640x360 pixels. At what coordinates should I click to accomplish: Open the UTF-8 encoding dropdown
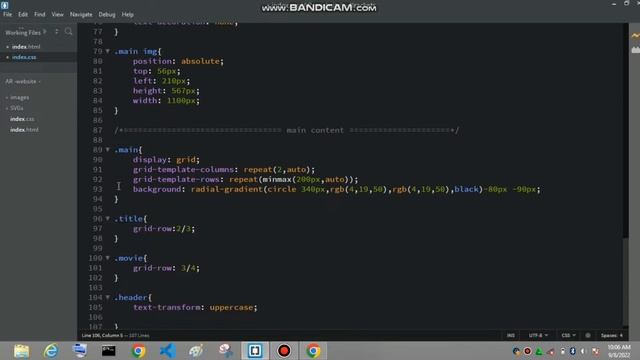538,336
